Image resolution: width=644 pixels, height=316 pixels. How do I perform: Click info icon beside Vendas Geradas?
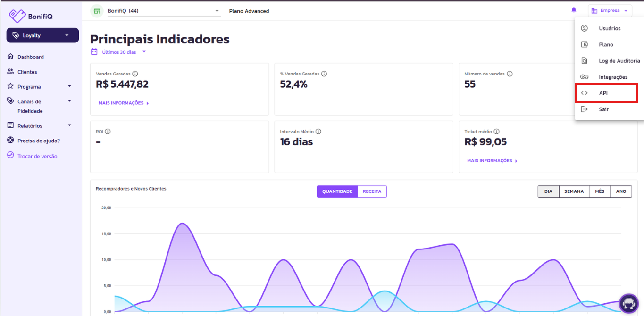pyautogui.click(x=135, y=74)
